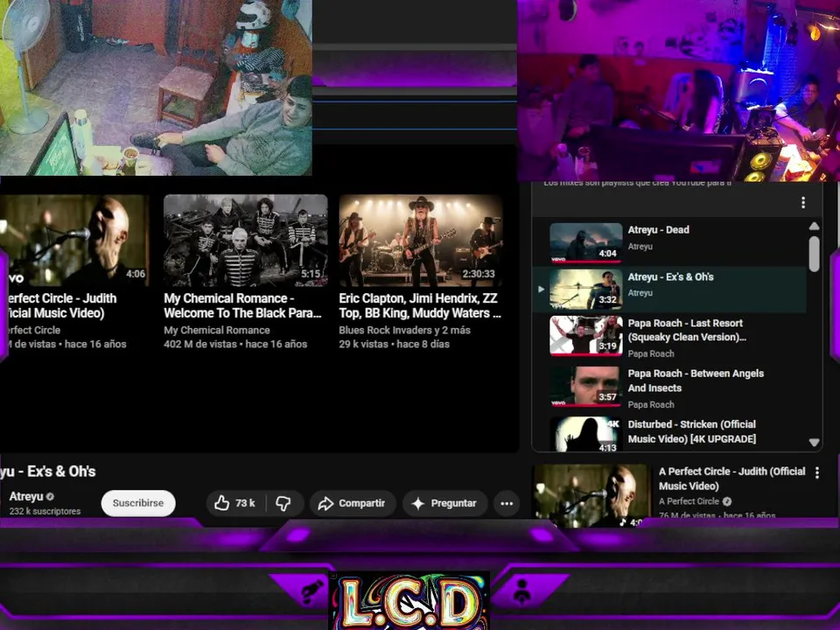The width and height of the screenshot is (840, 630).
Task: Click the dislike thumbs-down button
Action: [x=283, y=503]
